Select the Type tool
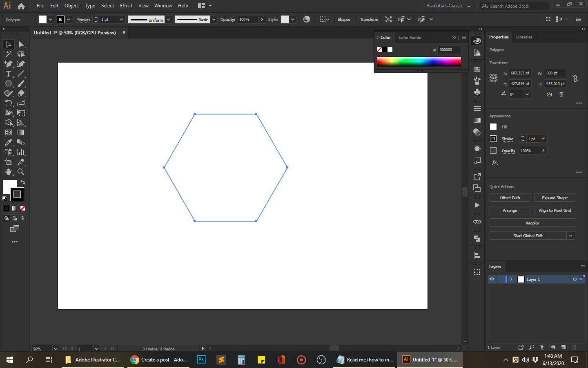588x368 pixels. tap(8, 74)
